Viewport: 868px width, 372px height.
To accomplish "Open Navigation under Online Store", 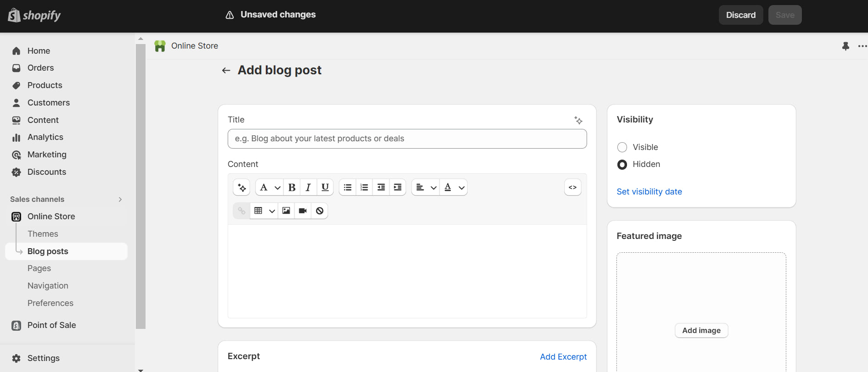I will click(48, 286).
